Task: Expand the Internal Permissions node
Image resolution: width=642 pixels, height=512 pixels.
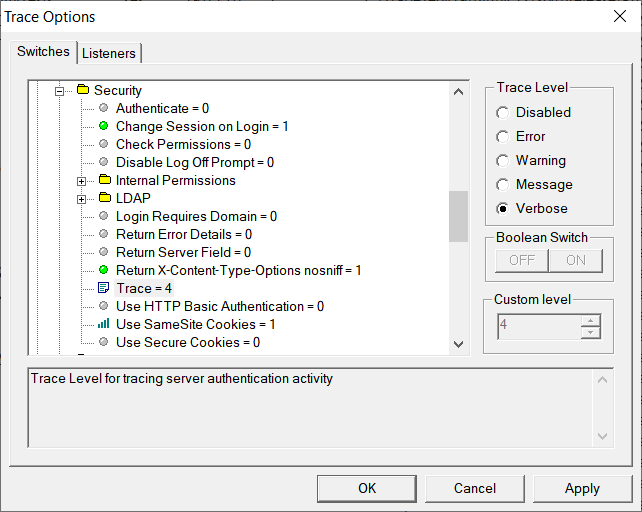Action: click(x=81, y=181)
